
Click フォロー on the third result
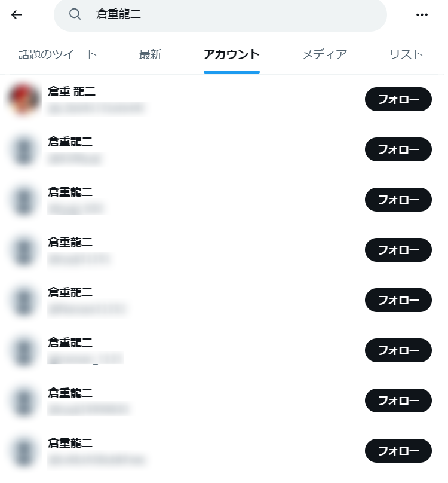point(398,200)
